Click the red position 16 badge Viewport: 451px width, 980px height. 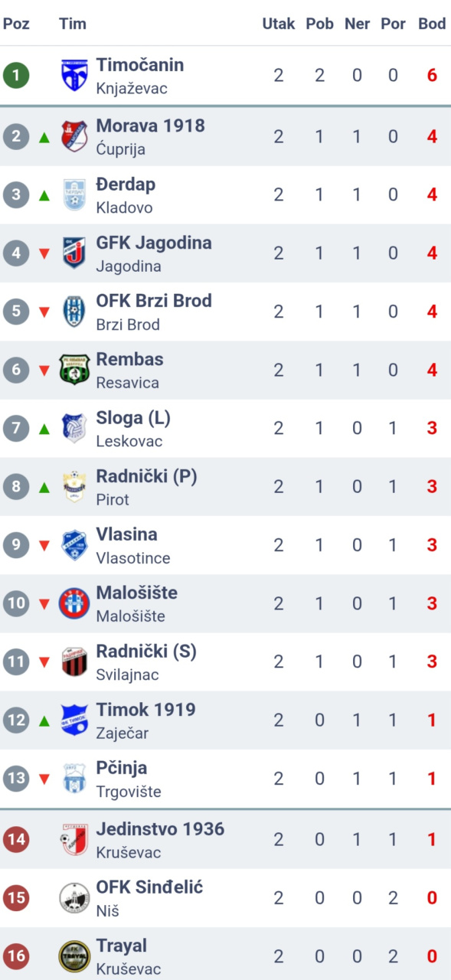tap(16, 956)
